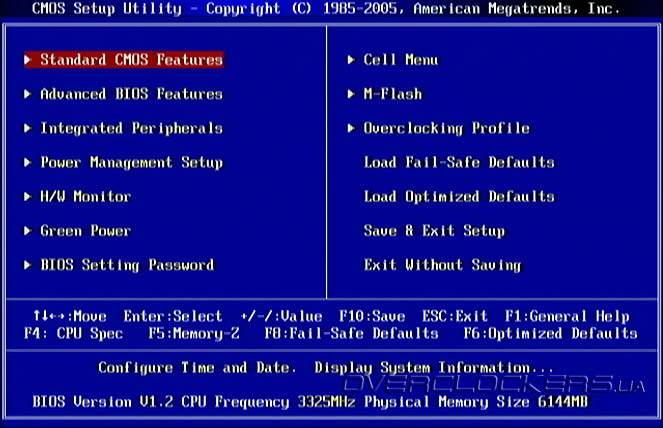The width and height of the screenshot is (663, 428).
Task: Click the F6:Optimized Defaults hint
Action: tap(551, 333)
